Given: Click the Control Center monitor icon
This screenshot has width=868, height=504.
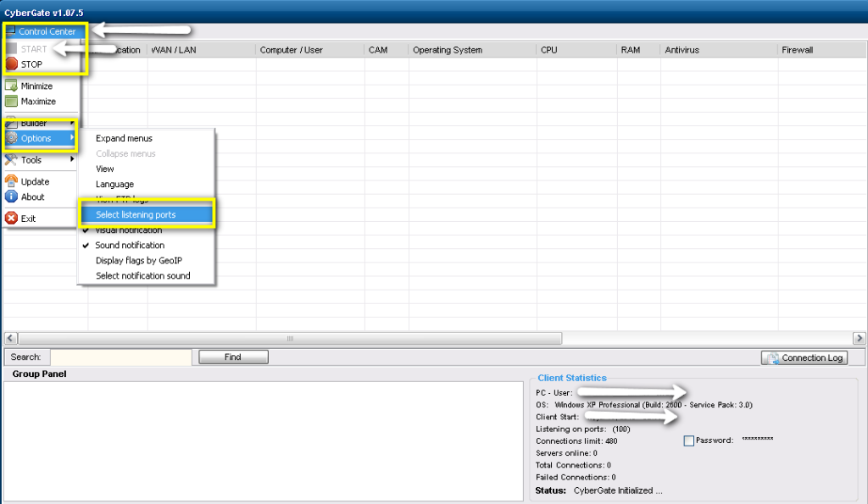Looking at the screenshot, I should 10,31.
